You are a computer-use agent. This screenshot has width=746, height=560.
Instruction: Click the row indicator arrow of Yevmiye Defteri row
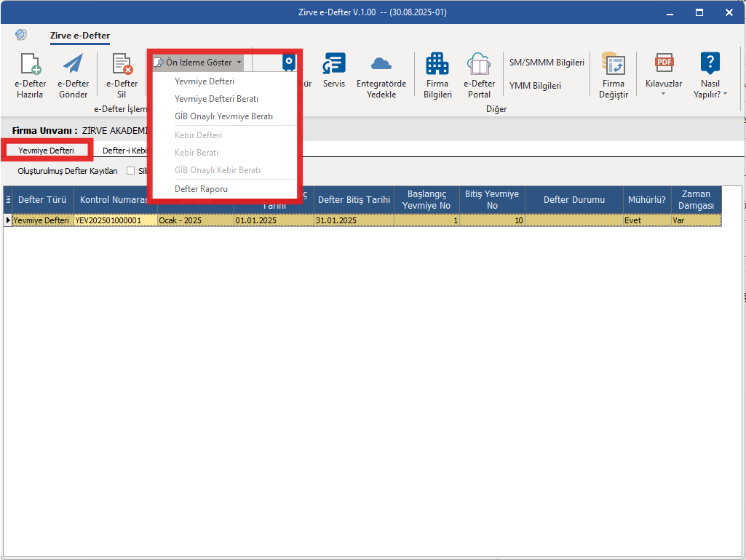(7, 220)
